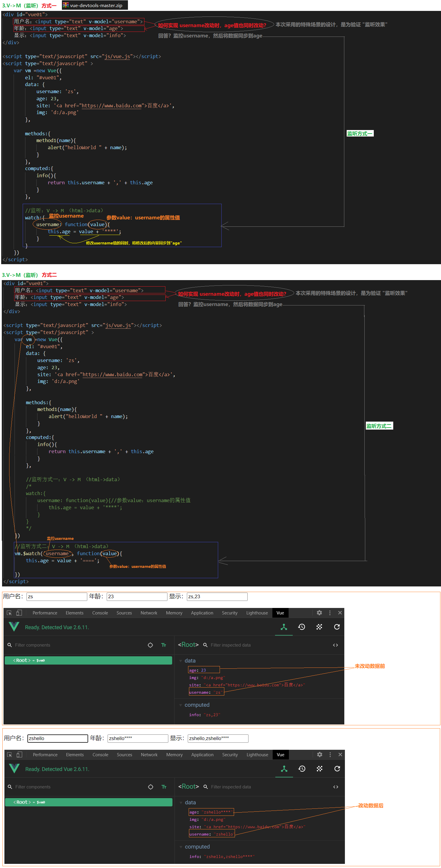Click refresh icon in lower Vue devtools
441x868 pixels.
tap(337, 769)
